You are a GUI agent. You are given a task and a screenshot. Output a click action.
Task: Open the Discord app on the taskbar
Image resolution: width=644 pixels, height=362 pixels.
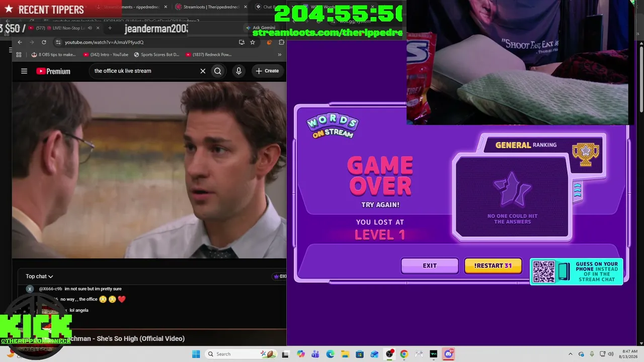click(448, 354)
